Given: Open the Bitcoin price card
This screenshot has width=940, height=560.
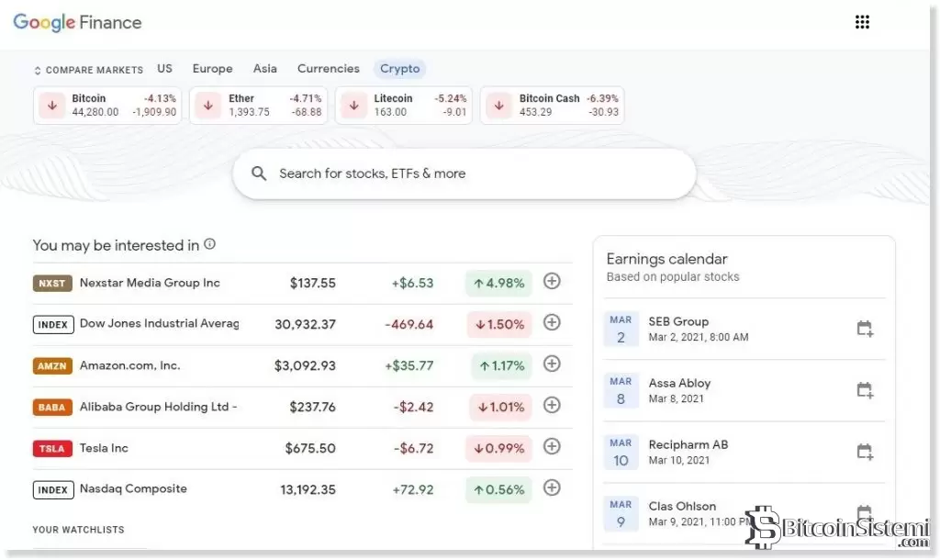Looking at the screenshot, I should coord(107,106).
